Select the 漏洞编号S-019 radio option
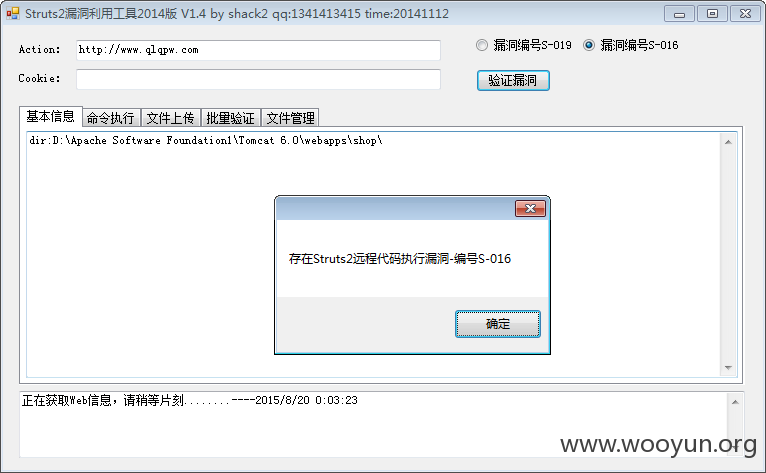 point(524,45)
